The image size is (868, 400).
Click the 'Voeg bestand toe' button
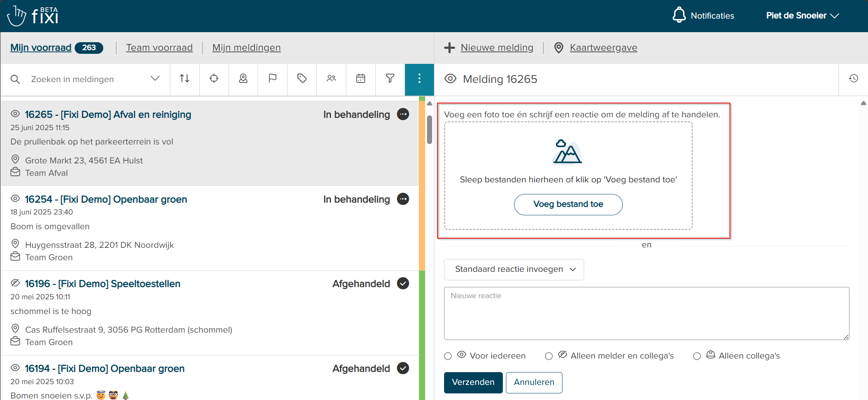[x=568, y=204]
